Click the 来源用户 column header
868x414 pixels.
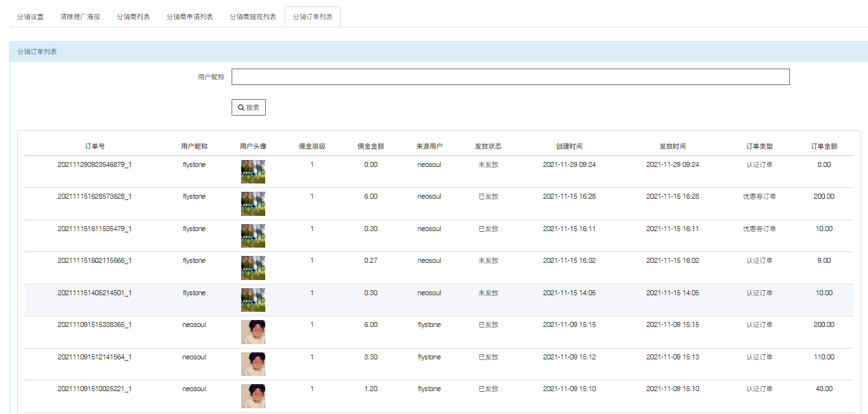430,146
